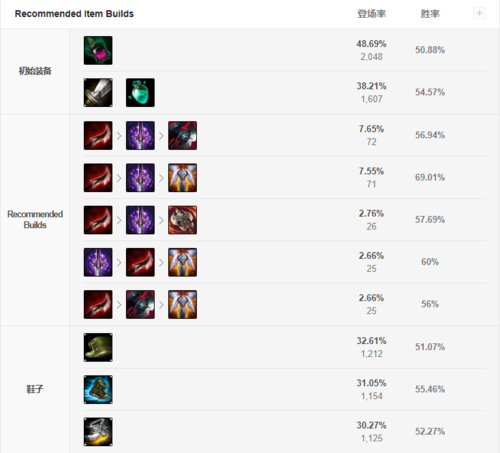Select the Recommended Builds category label
Image resolution: width=500 pixels, height=453 pixels.
[35, 219]
